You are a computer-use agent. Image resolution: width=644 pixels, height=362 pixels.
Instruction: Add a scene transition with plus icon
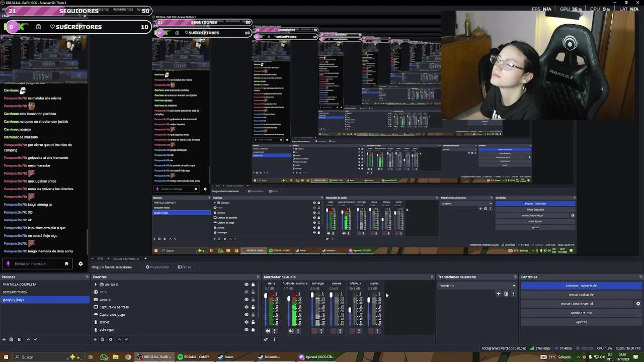[499, 294]
